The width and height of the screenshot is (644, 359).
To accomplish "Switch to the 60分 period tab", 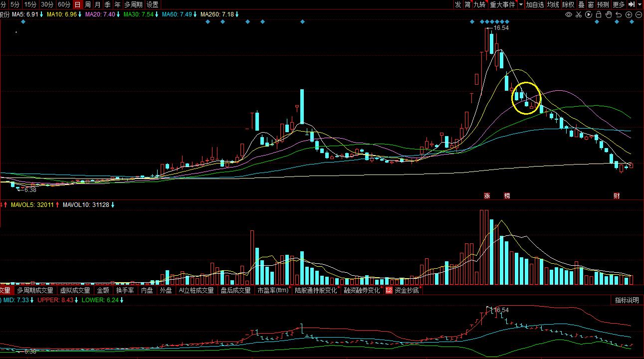I will coord(64,4).
